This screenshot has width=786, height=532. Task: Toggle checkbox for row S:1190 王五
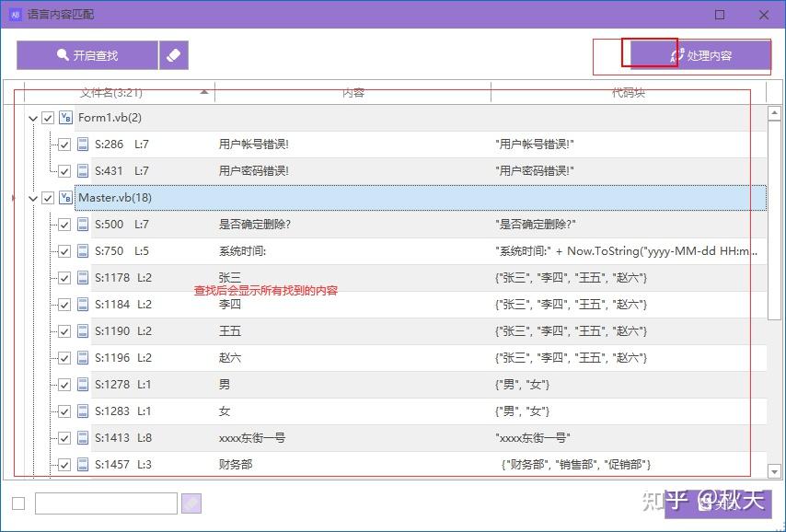coord(64,331)
